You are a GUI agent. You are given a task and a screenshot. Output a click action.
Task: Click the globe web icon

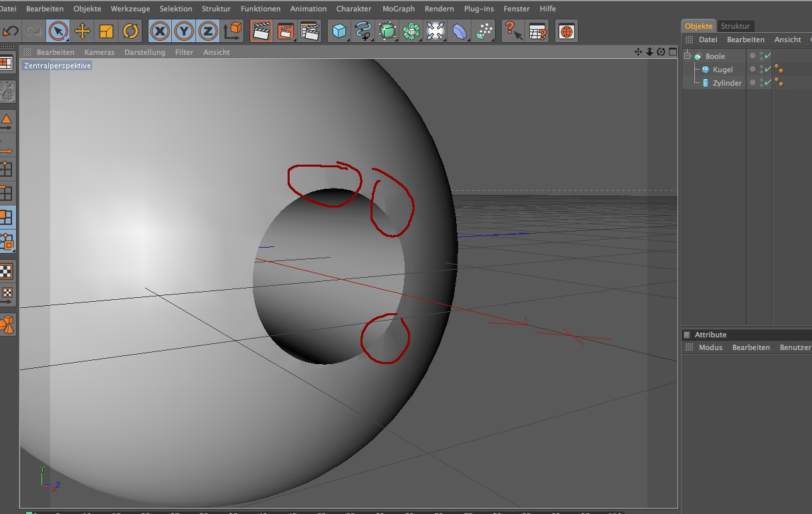tap(567, 31)
